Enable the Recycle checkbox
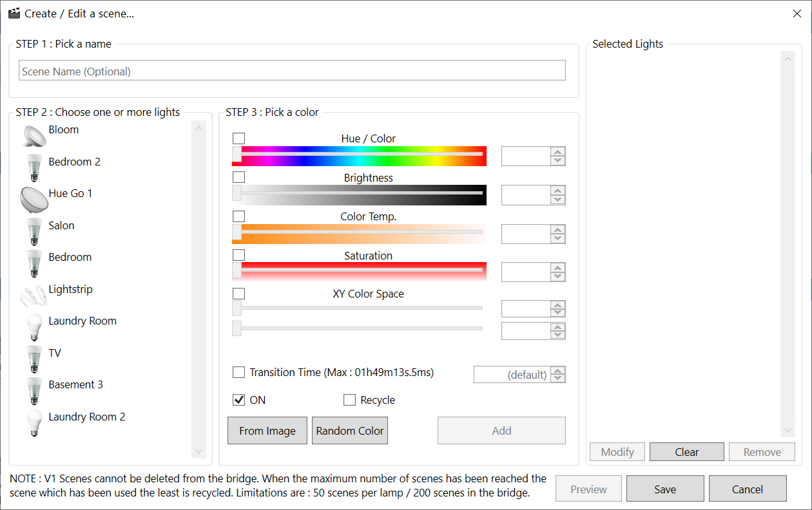812x510 pixels. coord(349,400)
